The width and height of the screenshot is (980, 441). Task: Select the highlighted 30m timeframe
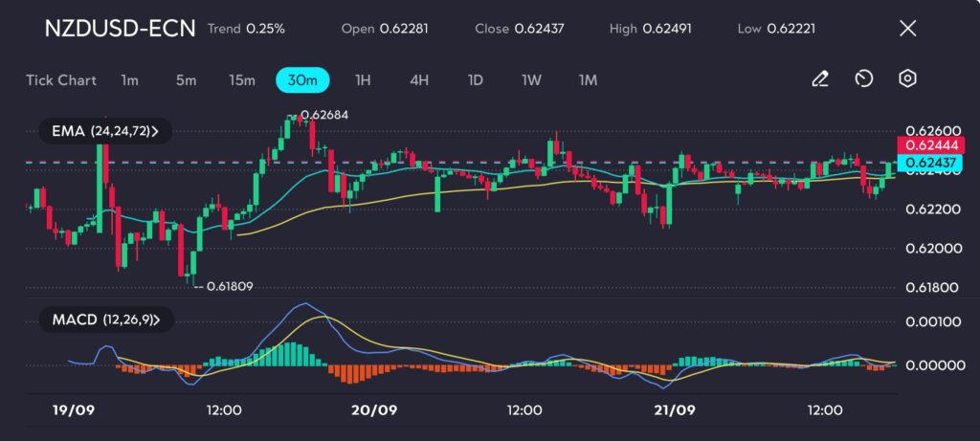302,80
